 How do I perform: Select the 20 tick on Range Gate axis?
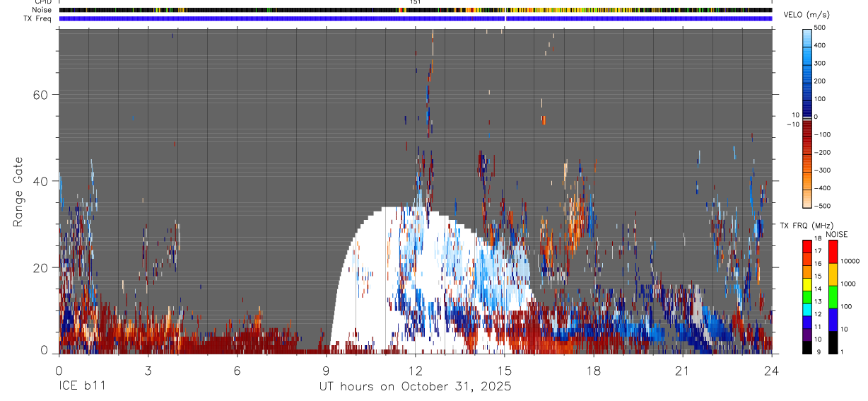pyautogui.click(x=41, y=267)
